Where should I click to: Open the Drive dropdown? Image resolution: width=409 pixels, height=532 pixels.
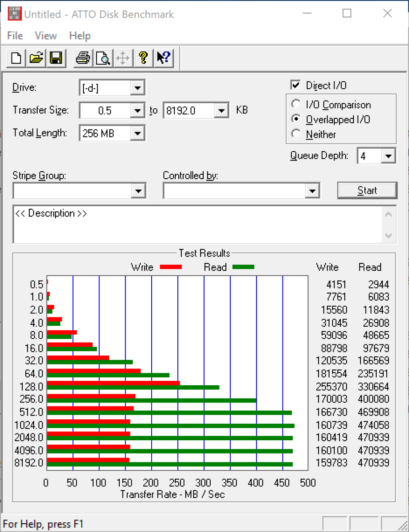coord(138,88)
